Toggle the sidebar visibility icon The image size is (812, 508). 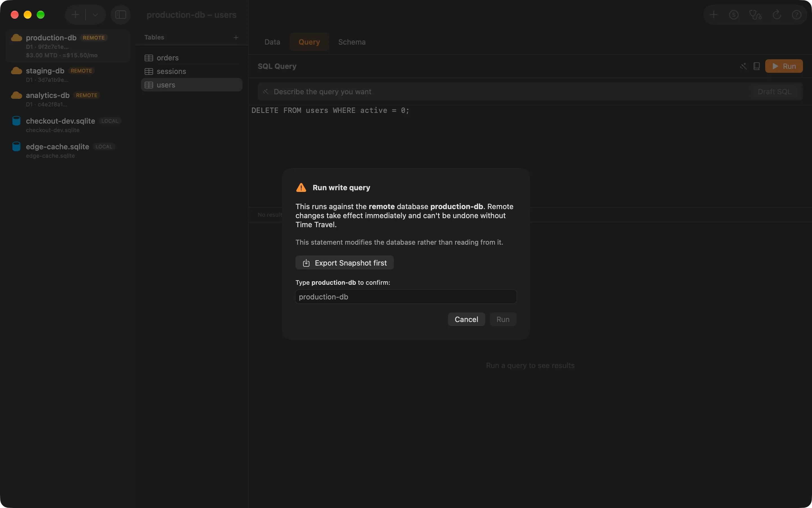[x=121, y=15]
